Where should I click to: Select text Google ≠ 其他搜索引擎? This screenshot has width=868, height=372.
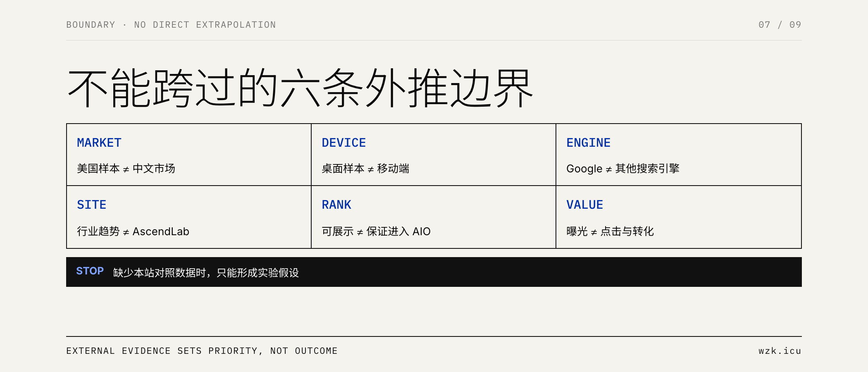click(623, 169)
